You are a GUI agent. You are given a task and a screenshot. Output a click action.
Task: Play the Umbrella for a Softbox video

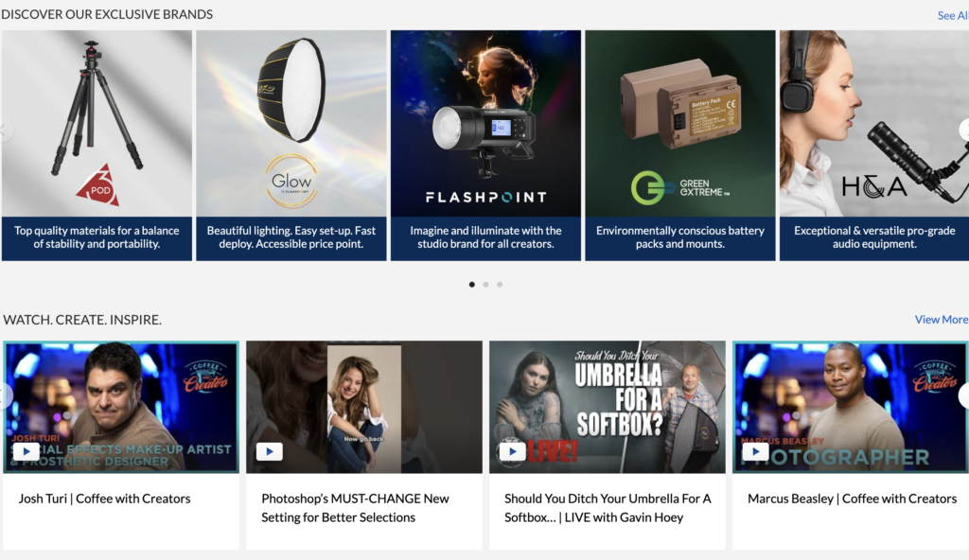pos(512,452)
